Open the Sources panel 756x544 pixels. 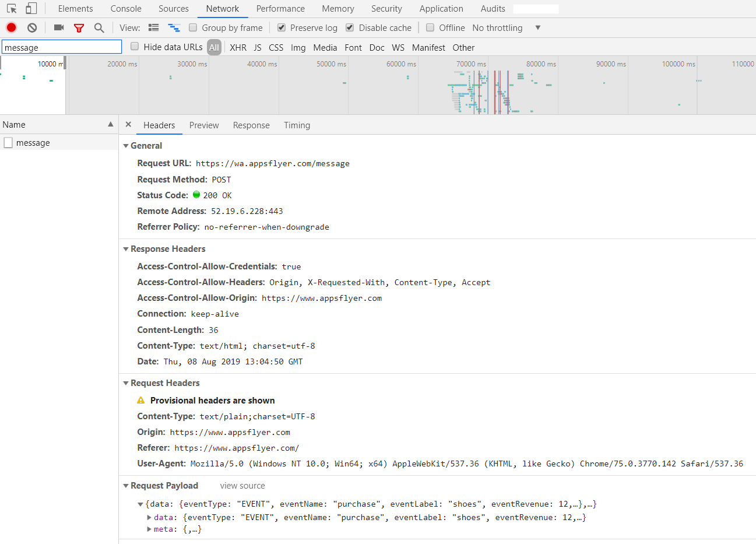point(174,9)
